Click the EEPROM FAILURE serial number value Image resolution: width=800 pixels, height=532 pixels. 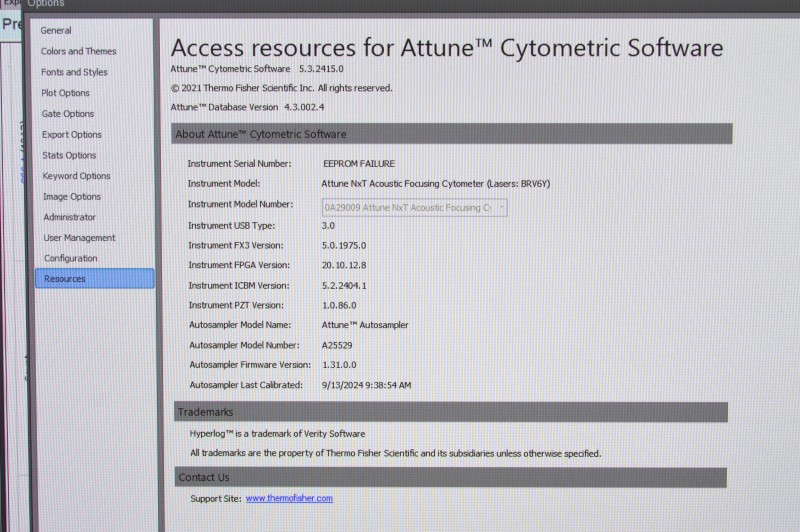coord(359,164)
